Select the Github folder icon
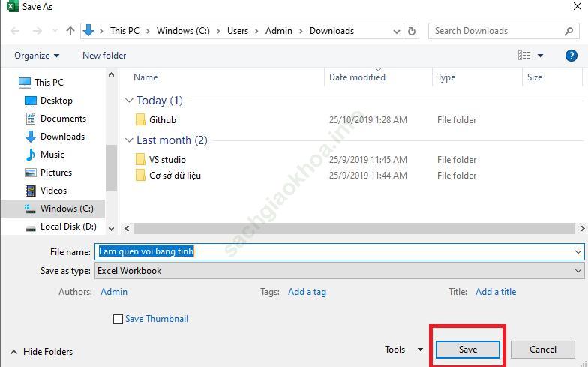 pos(140,119)
